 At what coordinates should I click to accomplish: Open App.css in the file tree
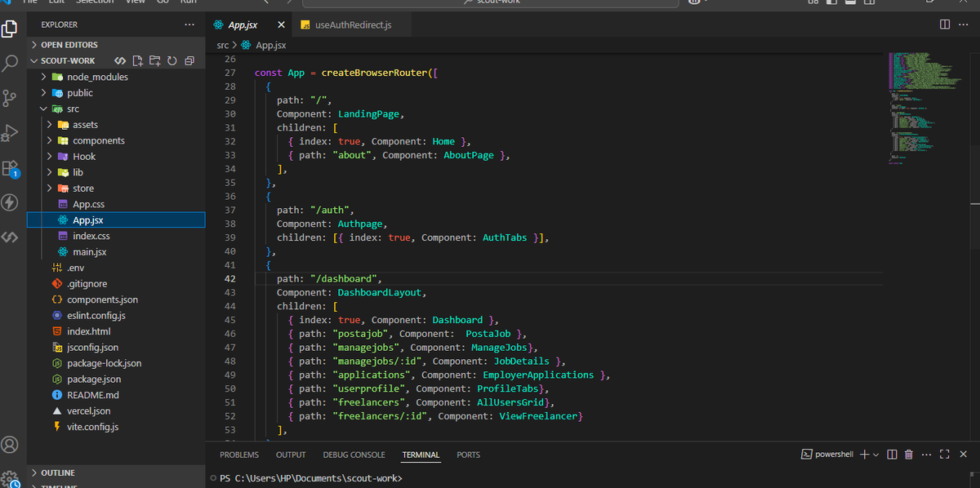[116, 204]
